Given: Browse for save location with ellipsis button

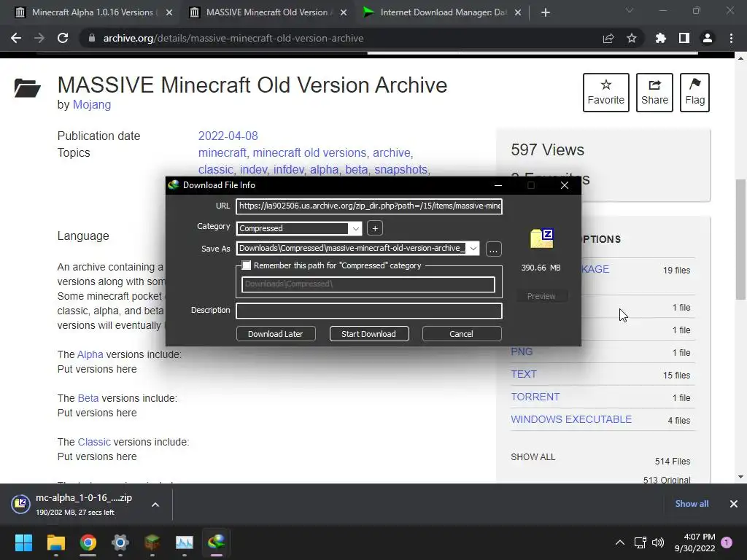Looking at the screenshot, I should (x=494, y=249).
